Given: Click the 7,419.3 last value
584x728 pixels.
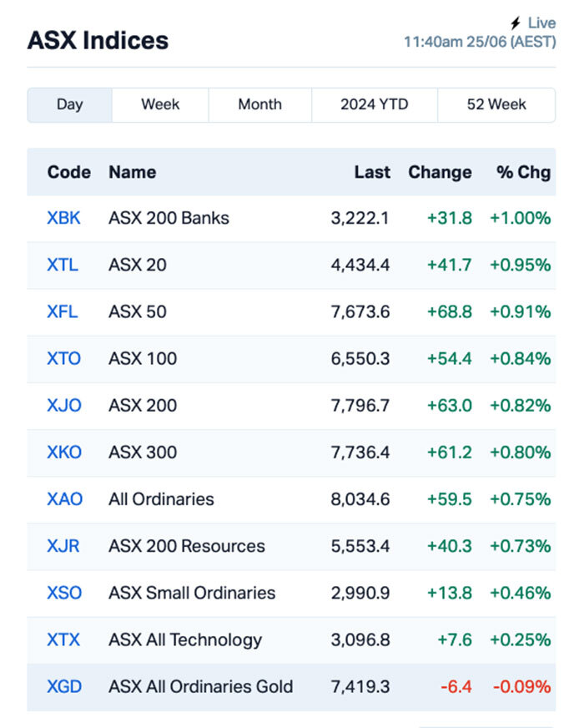Looking at the screenshot, I should pos(360,687).
